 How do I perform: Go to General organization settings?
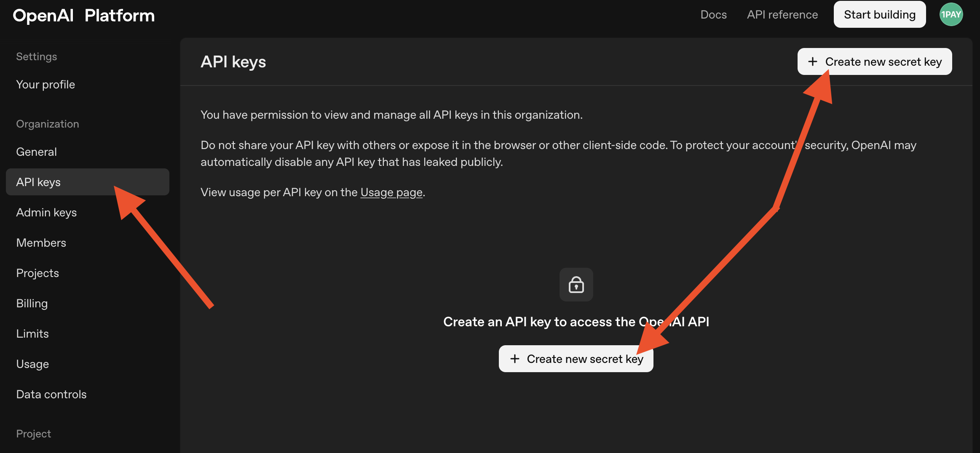coord(37,152)
